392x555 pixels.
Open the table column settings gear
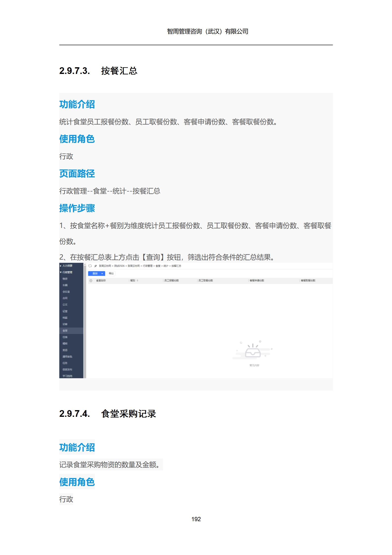(91, 281)
